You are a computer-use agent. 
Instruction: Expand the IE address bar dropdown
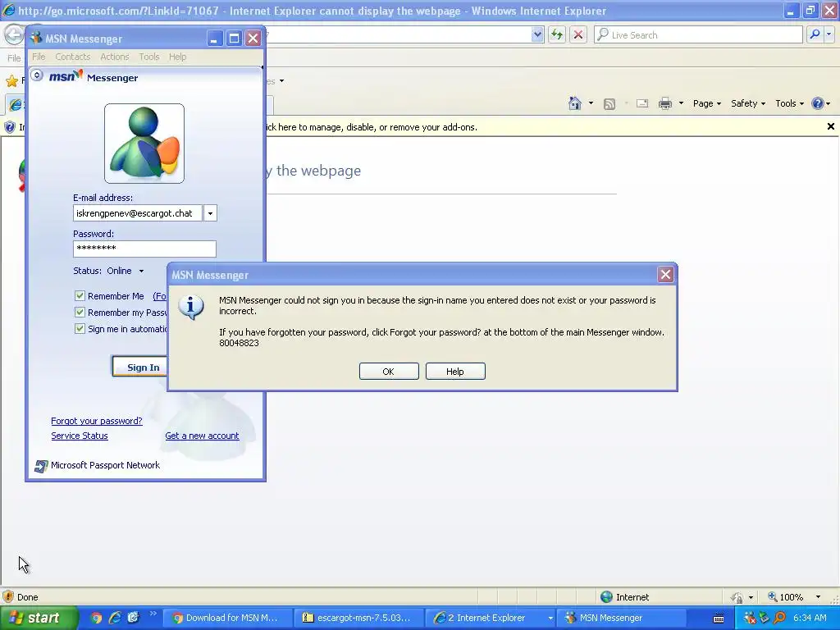point(537,34)
